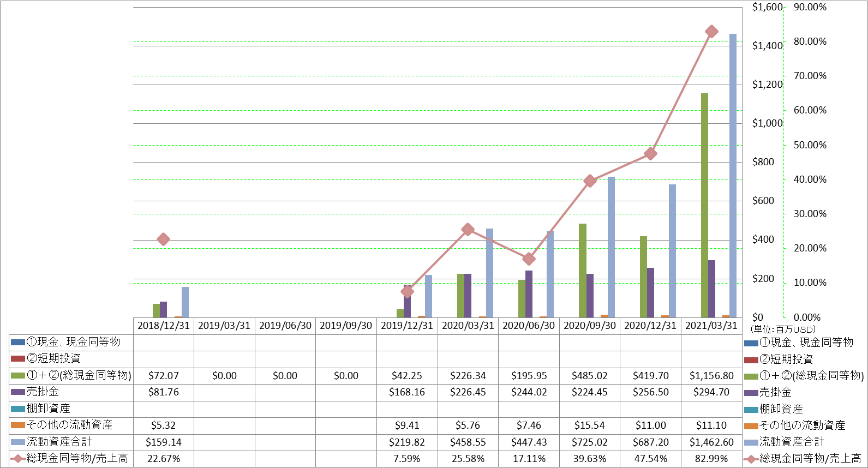Click the $226.34 cell
The height and width of the screenshot is (468, 868).
pos(468,376)
